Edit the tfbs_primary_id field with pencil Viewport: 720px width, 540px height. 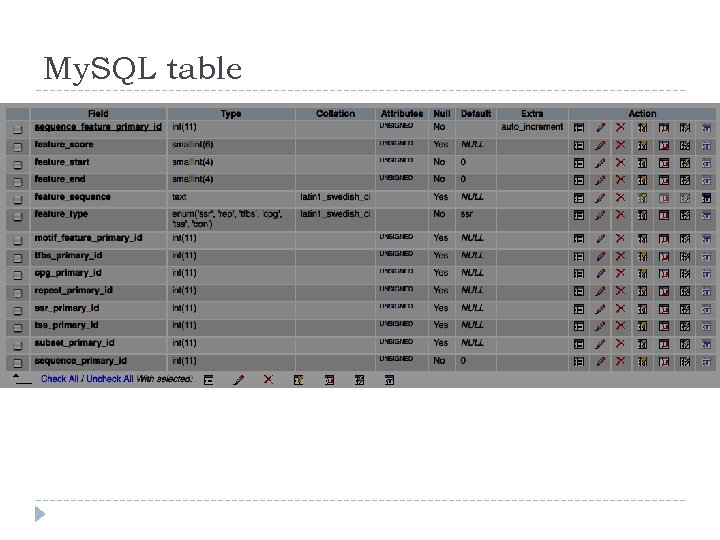point(600,257)
